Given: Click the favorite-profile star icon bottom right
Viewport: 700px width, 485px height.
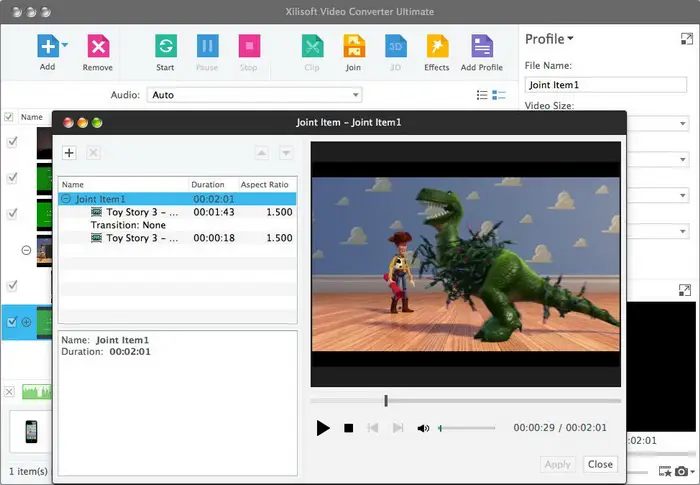Looking at the screenshot, I should (x=665, y=471).
